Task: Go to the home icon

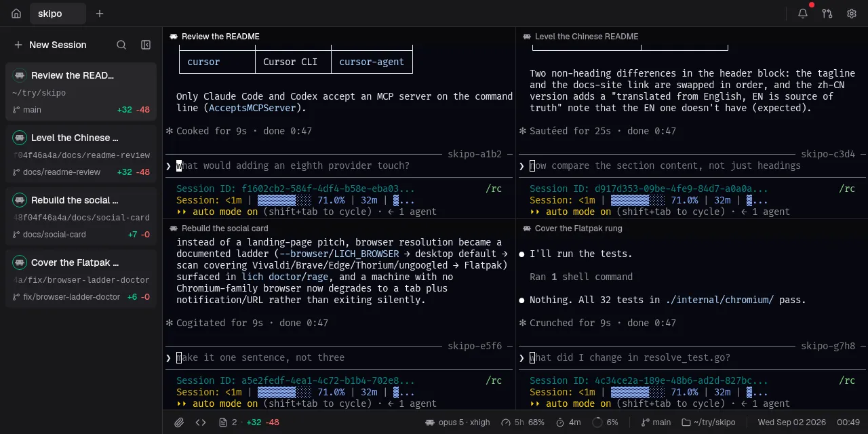Action: click(x=16, y=14)
